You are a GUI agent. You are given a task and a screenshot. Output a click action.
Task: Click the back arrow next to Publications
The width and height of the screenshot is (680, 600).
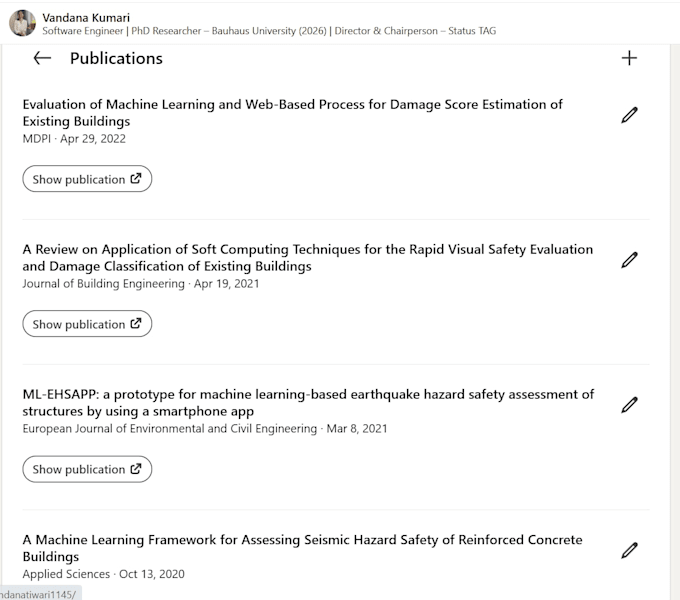tap(42, 58)
